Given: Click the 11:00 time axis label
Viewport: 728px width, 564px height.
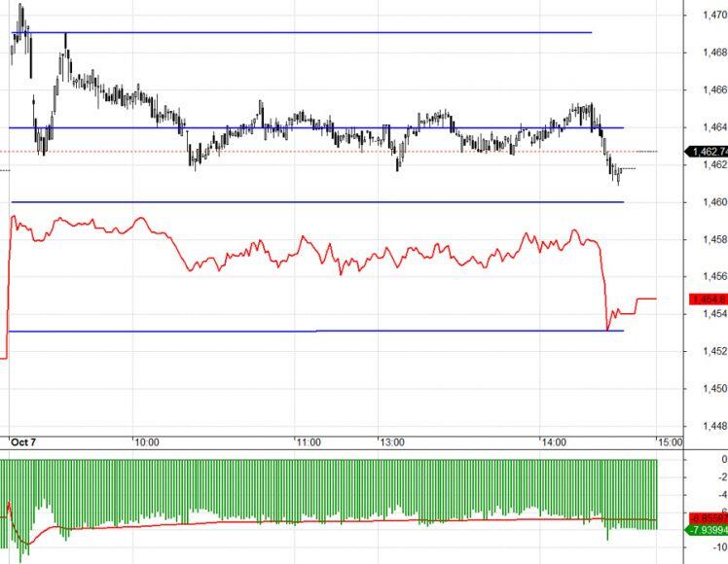Looking at the screenshot, I should click(309, 442).
